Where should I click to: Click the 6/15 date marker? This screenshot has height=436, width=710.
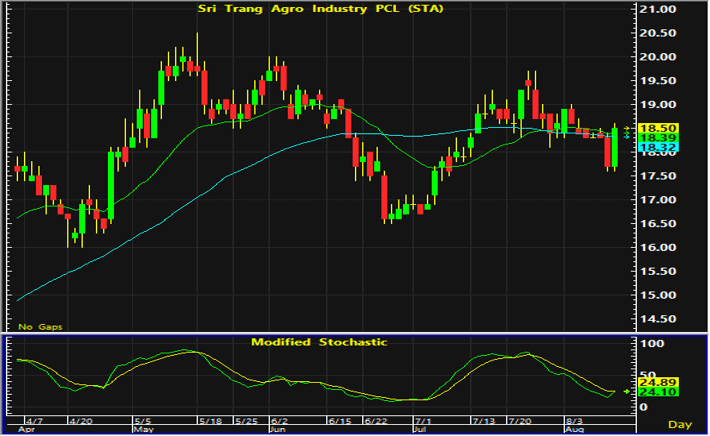tap(340, 421)
